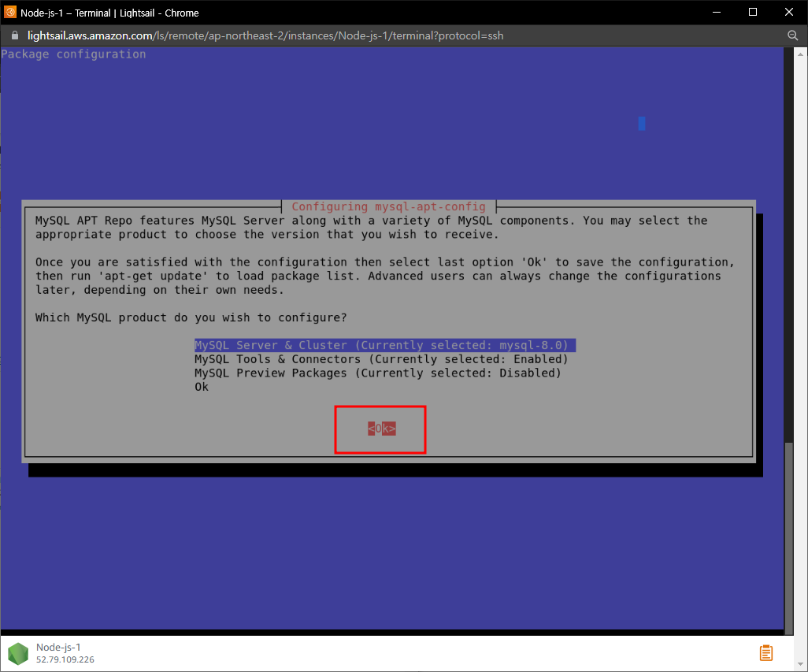
Task: Click the 'Package configuration' header text
Action: point(73,54)
